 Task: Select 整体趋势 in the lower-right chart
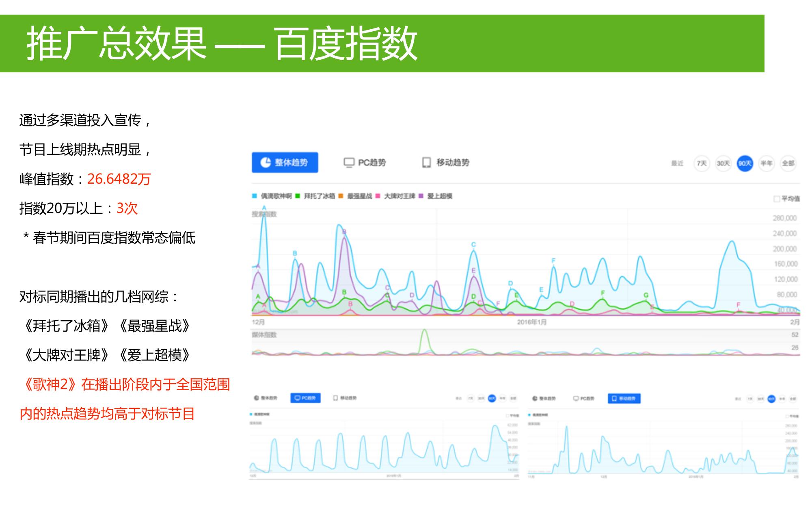544,398
